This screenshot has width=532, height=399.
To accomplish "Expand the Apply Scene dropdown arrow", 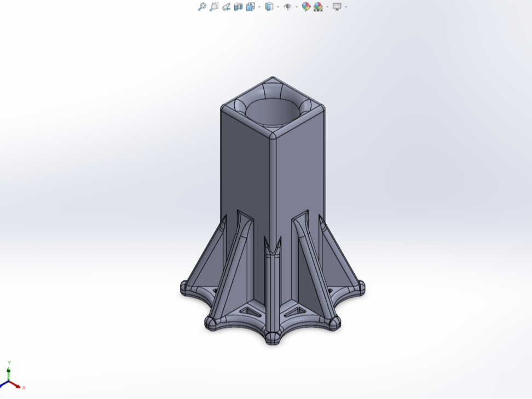I will tap(327, 7).
